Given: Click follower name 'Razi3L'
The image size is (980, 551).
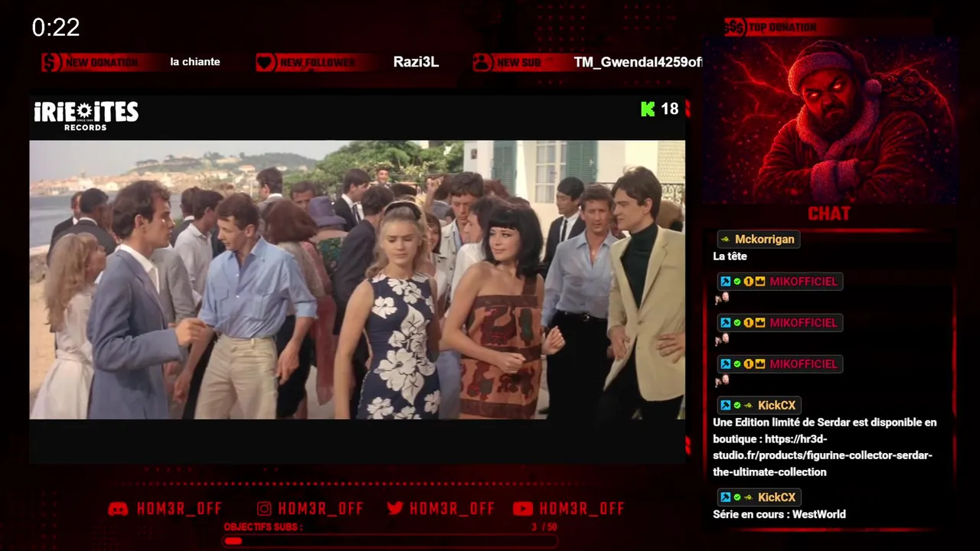Looking at the screenshot, I should pyautogui.click(x=416, y=62).
